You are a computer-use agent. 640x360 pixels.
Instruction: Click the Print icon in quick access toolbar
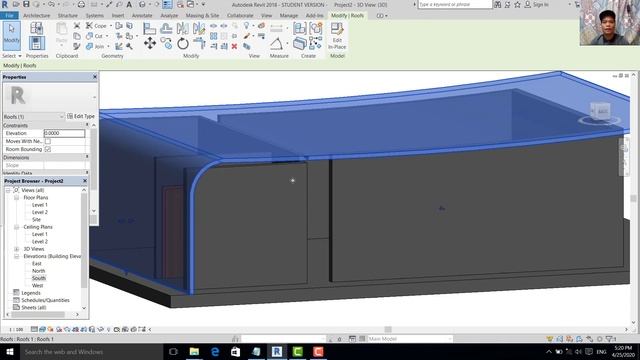tap(81, 4)
